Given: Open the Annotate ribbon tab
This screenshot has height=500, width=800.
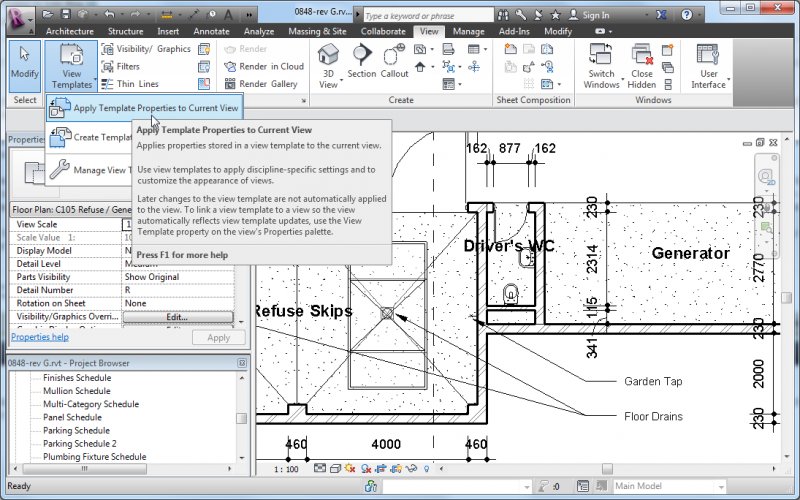Looking at the screenshot, I should click(211, 31).
